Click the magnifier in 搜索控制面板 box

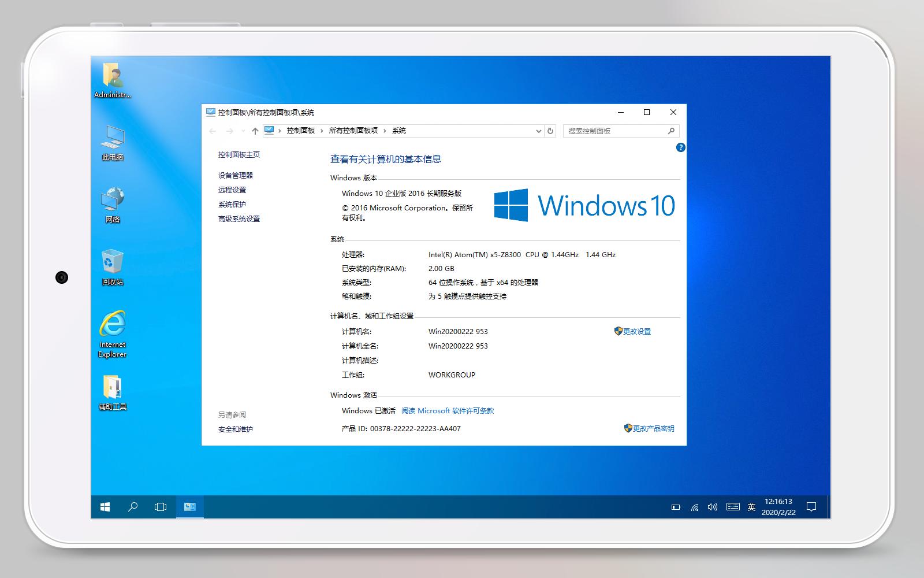point(671,131)
